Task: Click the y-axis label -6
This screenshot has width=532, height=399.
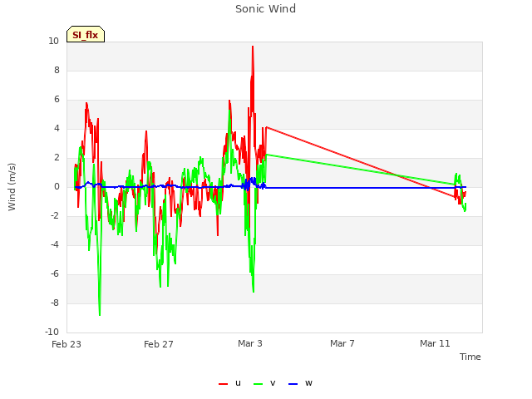Action: [x=55, y=274]
